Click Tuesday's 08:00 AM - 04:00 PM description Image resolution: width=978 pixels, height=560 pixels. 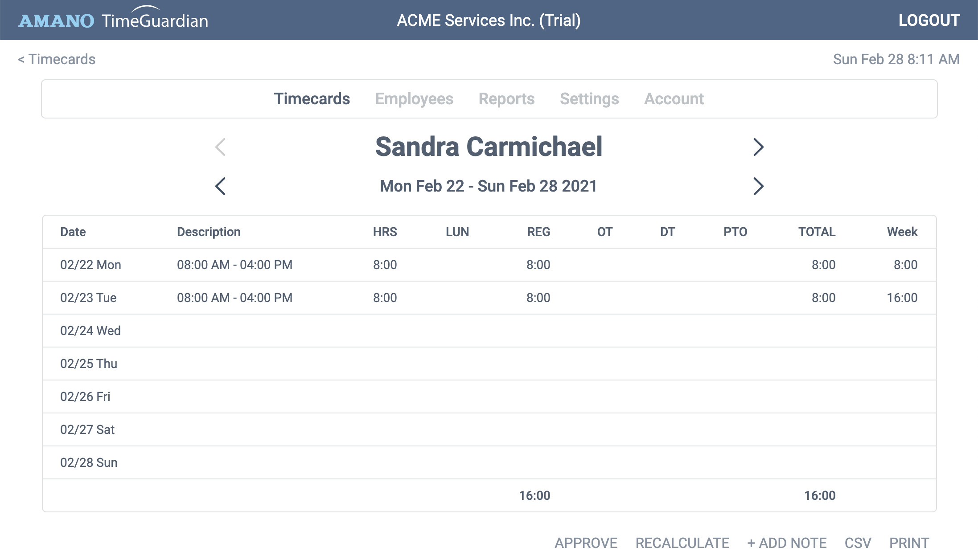[x=234, y=298]
